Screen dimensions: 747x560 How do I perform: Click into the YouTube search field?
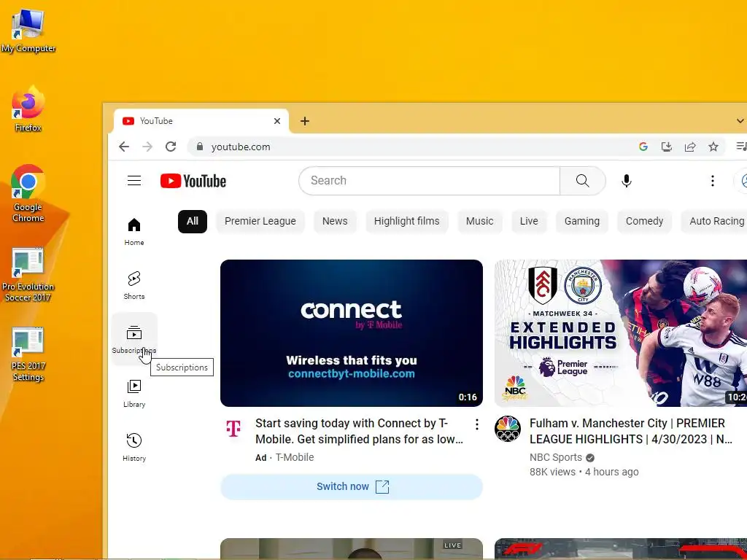pos(429,181)
